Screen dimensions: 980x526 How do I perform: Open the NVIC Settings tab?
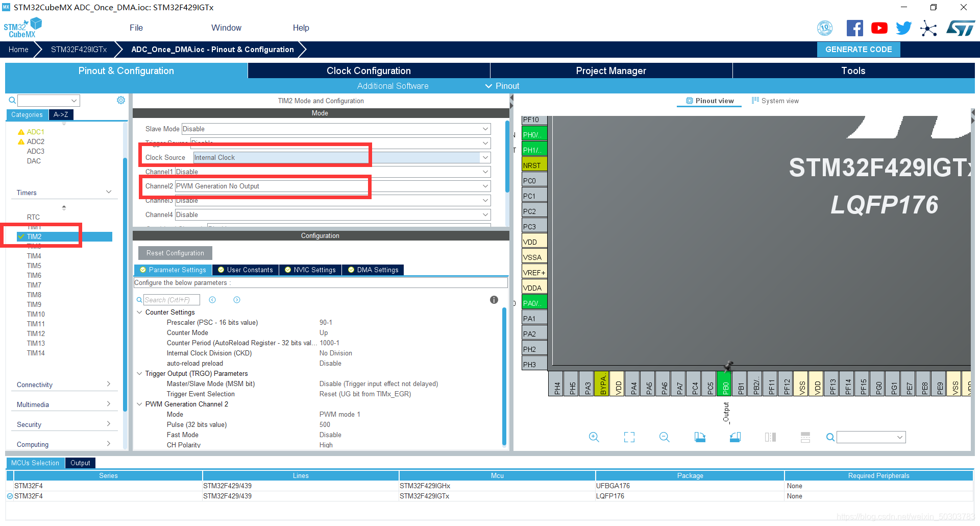pyautogui.click(x=310, y=270)
